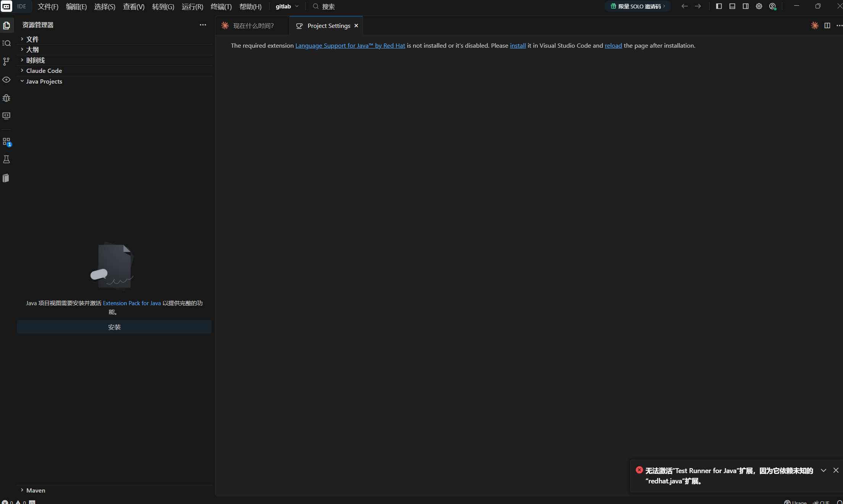Open the Run and Debug bug icon

coord(6,98)
